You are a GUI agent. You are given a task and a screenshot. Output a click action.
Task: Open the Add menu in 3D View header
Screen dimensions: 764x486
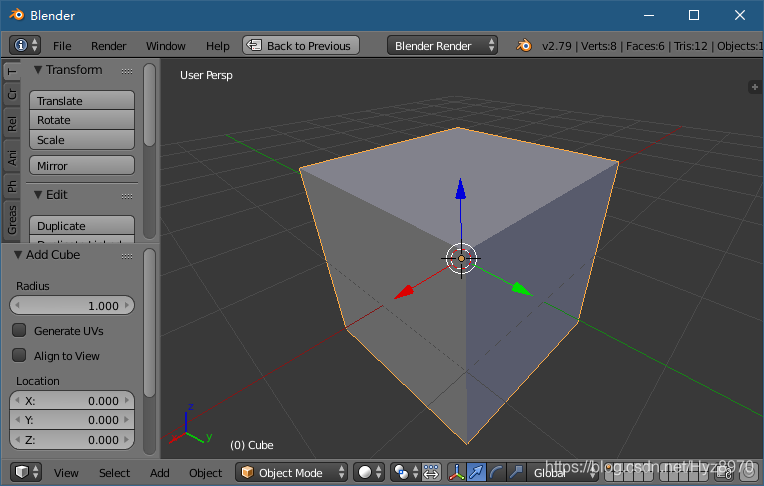click(x=159, y=473)
